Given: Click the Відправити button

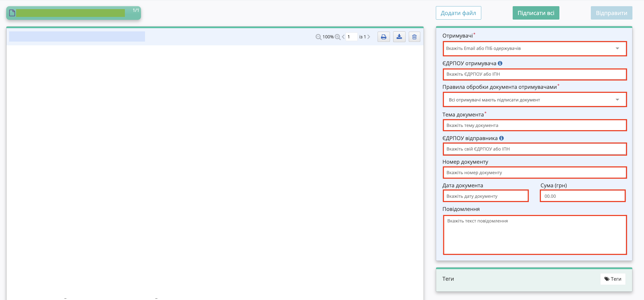Looking at the screenshot, I should coord(612,13).
